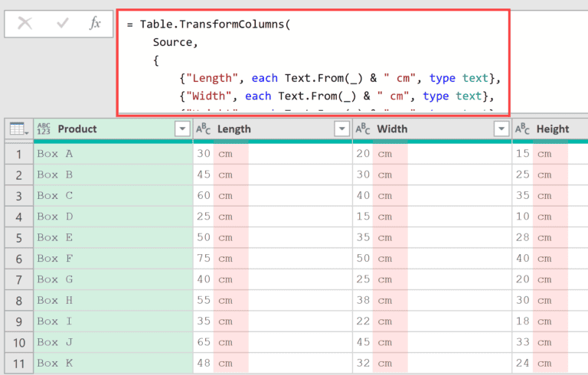Select the Height column header
The image size is (588, 375).
tap(550, 129)
